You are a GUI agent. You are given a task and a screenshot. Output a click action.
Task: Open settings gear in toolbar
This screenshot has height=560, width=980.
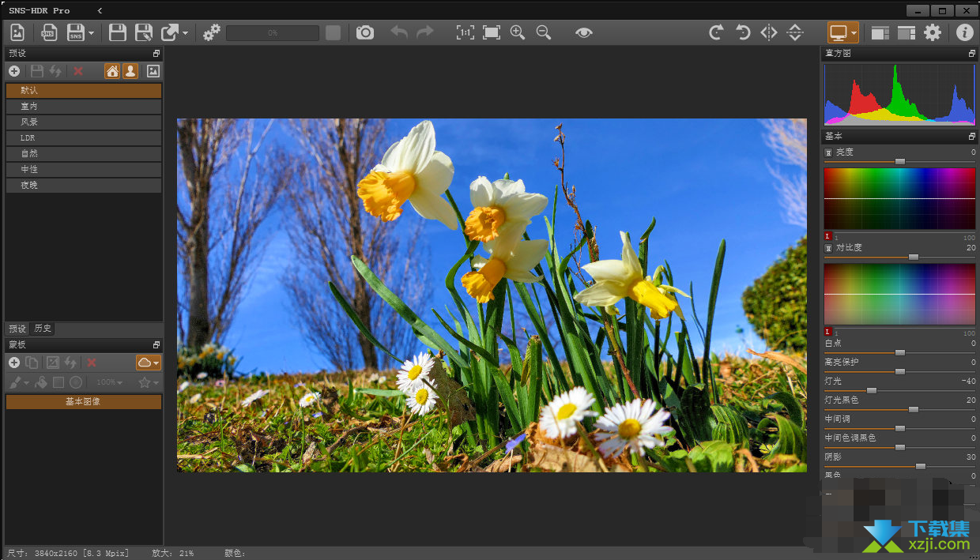[x=933, y=32]
